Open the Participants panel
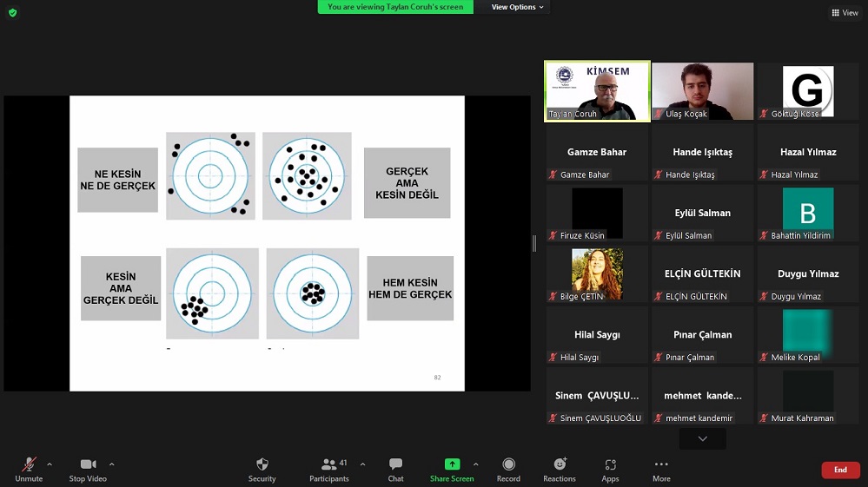 coord(329,464)
